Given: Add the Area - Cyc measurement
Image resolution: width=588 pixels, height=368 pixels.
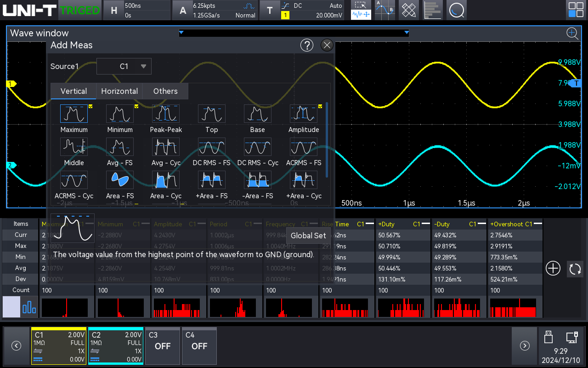Looking at the screenshot, I should coord(166,180).
